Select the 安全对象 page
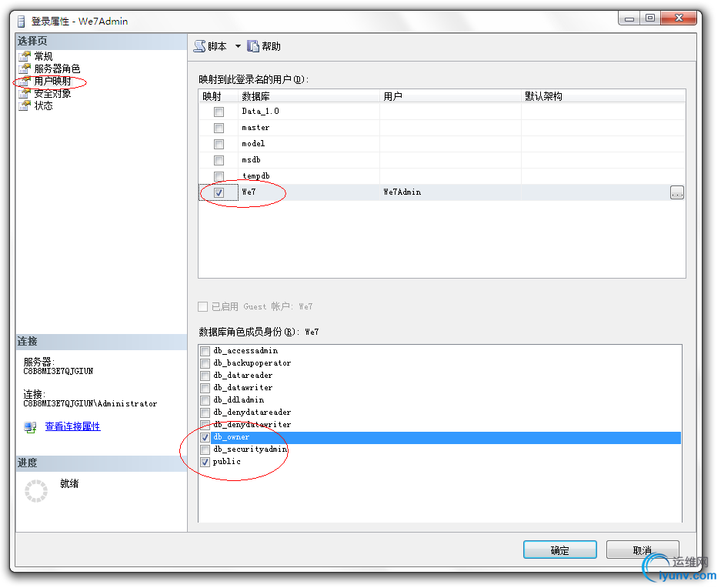Image resolution: width=721 pixels, height=588 pixels. click(52, 93)
